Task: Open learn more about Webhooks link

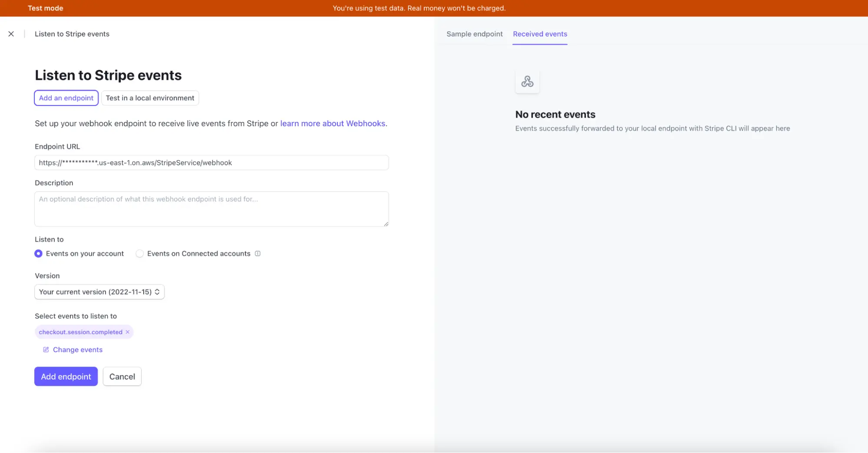Action: pos(333,123)
